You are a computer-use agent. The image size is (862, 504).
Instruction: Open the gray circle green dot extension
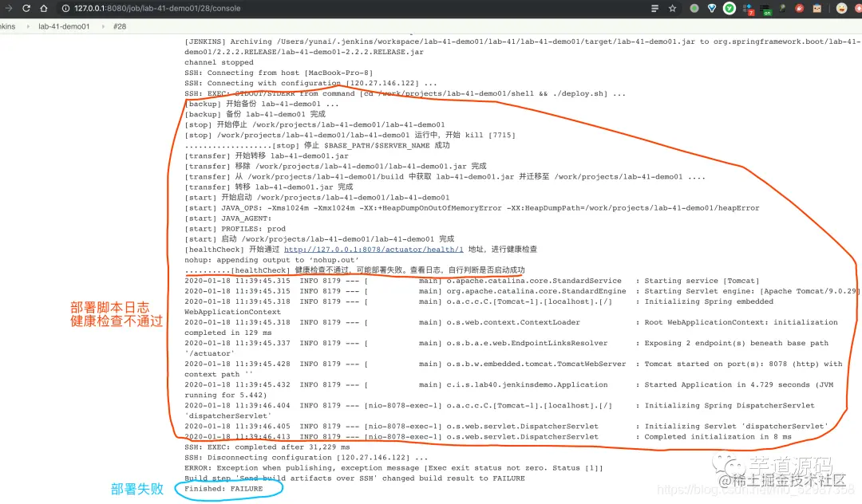694,8
